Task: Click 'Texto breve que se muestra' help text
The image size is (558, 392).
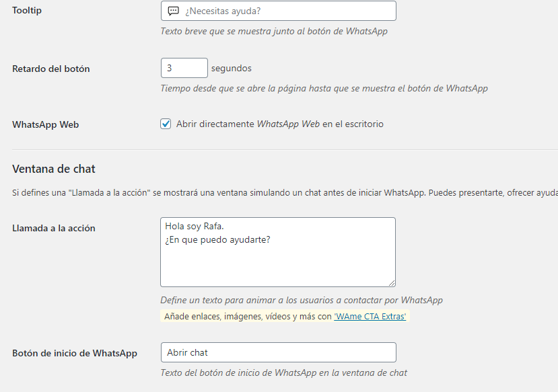Action: (x=274, y=32)
